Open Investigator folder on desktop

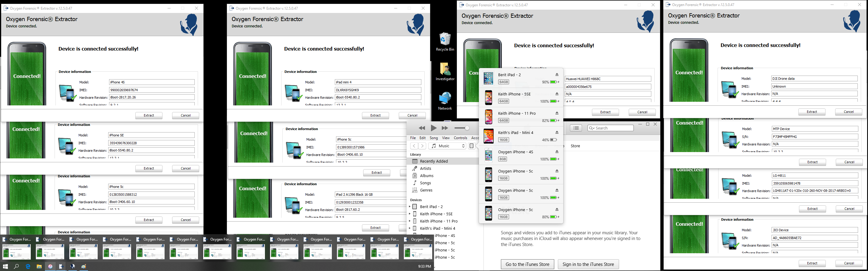tap(445, 71)
